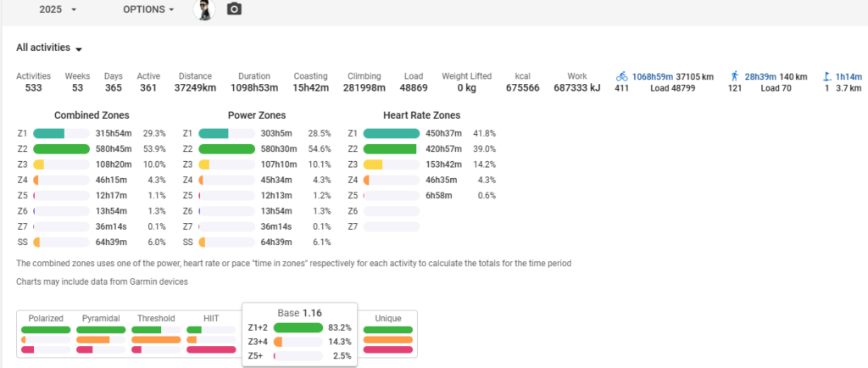Image resolution: width=868 pixels, height=368 pixels.
Task: Click the cycling bike icon
Action: click(622, 75)
